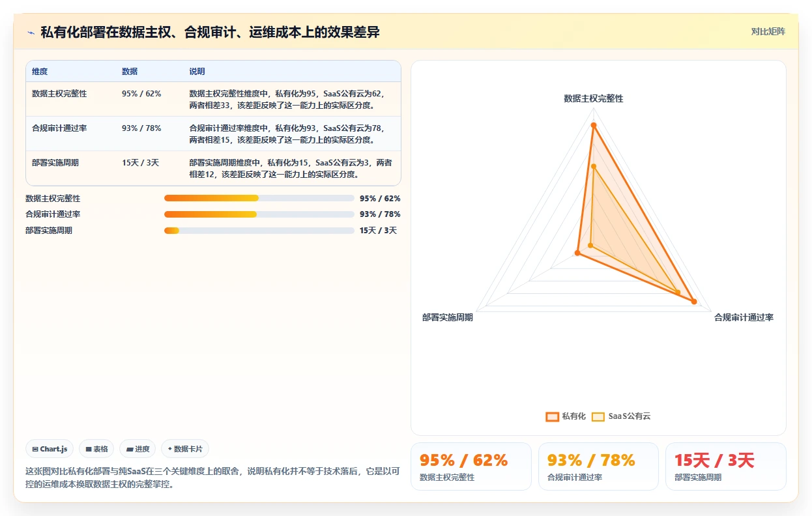Click the 数据主权完整性 axis label on the radar chart
Screen dimensions: 812x516
pos(594,98)
